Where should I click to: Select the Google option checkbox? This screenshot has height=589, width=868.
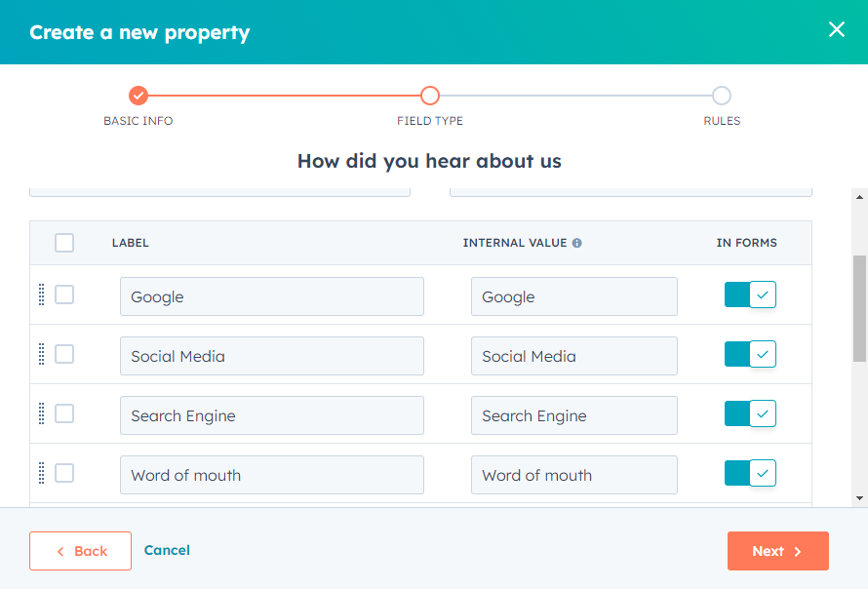point(64,294)
